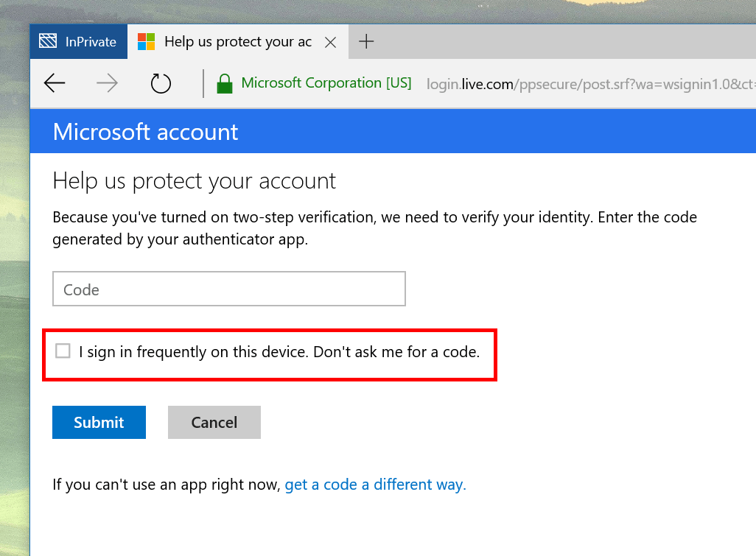
Task: Click into the Code input field
Action: (x=229, y=289)
